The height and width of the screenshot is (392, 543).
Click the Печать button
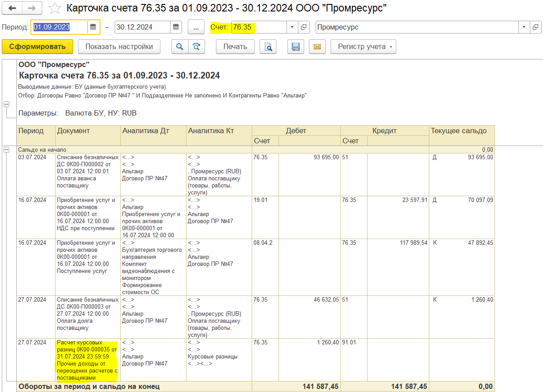pyautogui.click(x=235, y=47)
